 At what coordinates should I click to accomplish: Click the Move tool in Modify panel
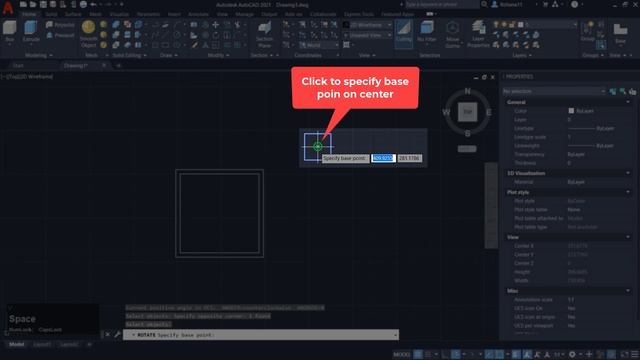(x=216, y=25)
